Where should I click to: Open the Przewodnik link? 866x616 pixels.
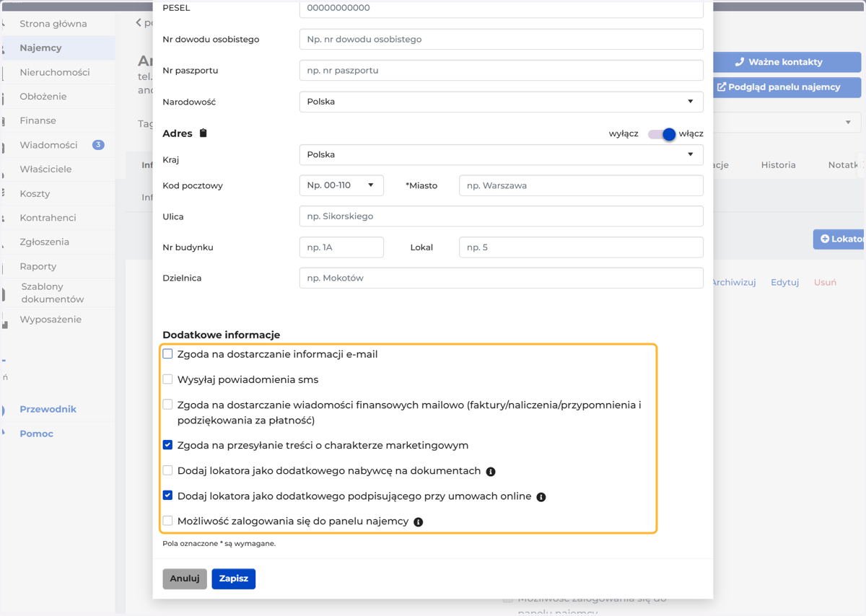coord(48,409)
